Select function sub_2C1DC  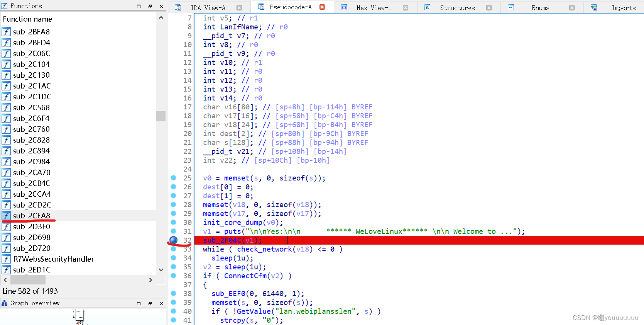(32, 97)
